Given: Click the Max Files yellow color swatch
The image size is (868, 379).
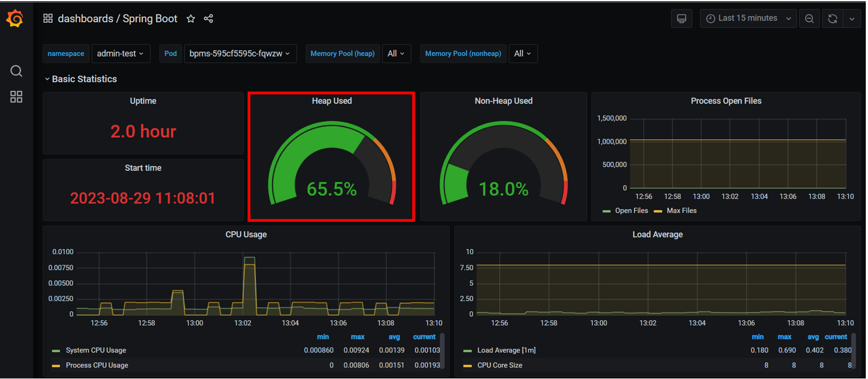Looking at the screenshot, I should tap(658, 211).
